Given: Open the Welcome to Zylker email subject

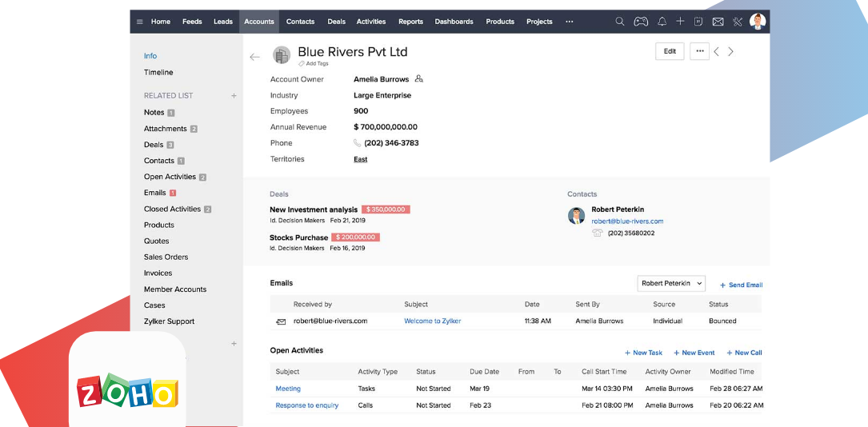Looking at the screenshot, I should tap(432, 321).
